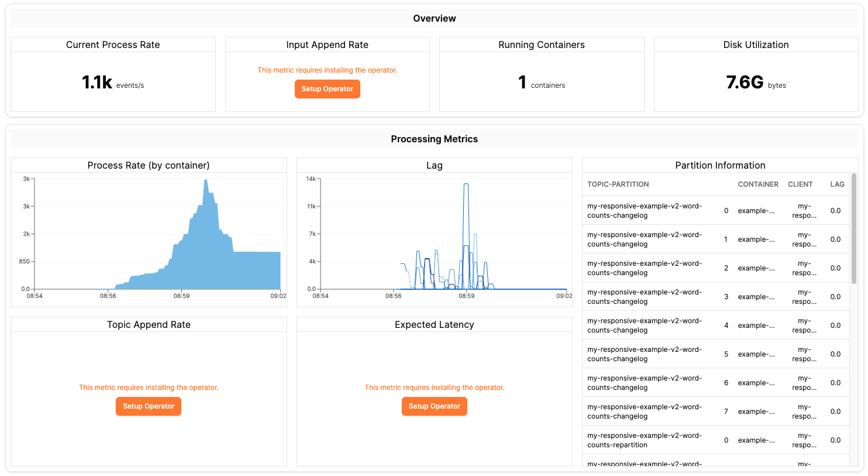This screenshot has height=476, width=868.
Task: Click the 1.1k events/s process rate value
Action: tap(113, 83)
